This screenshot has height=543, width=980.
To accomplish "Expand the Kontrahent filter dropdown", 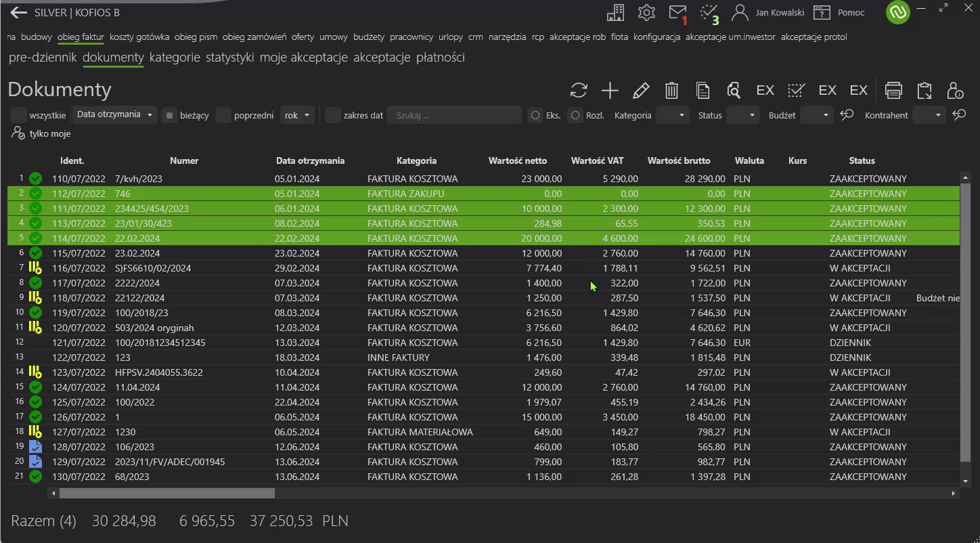I will pyautogui.click(x=928, y=115).
